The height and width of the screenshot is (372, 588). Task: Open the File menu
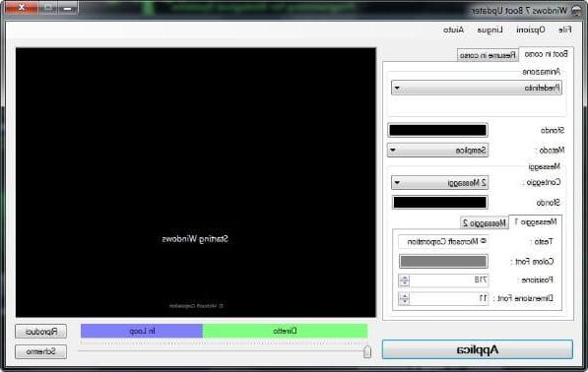[564, 30]
